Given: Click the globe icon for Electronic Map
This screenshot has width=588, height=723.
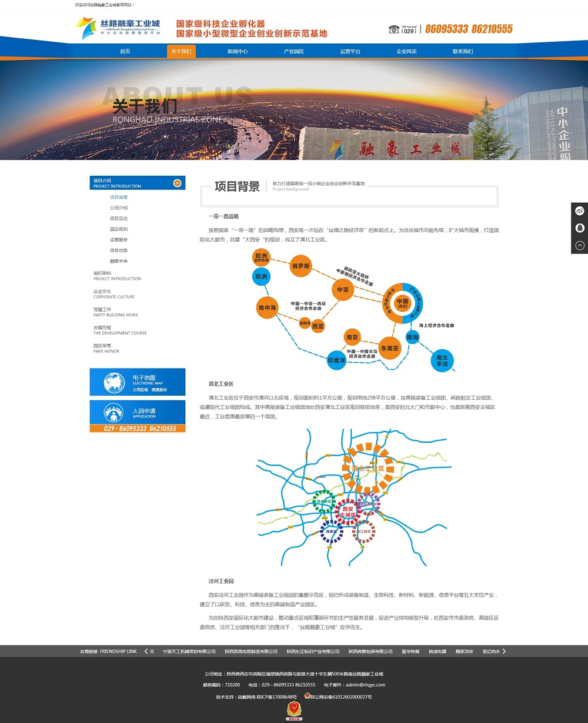Looking at the screenshot, I should (114, 383).
